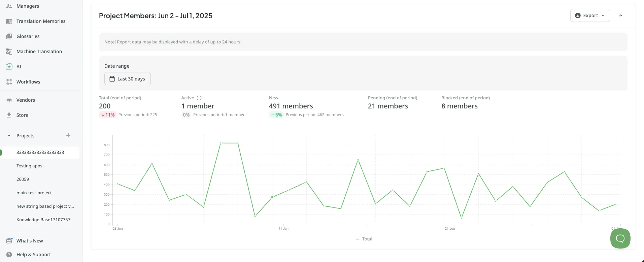The image size is (644, 262).
Task: Open the Export dropdown
Action: point(590,15)
